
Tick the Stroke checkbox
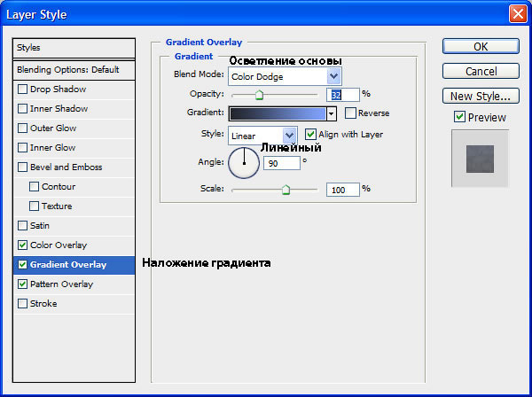tap(22, 303)
